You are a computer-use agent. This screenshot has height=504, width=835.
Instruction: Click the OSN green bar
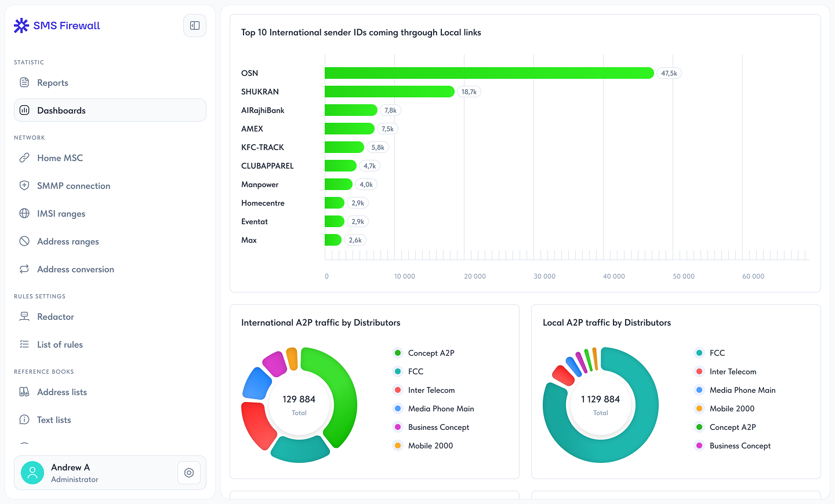click(x=489, y=73)
